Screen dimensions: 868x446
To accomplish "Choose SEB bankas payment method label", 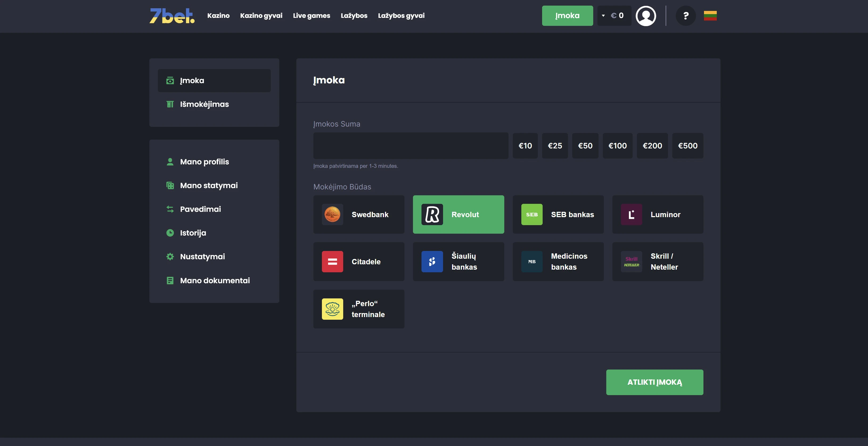I will pos(572,214).
